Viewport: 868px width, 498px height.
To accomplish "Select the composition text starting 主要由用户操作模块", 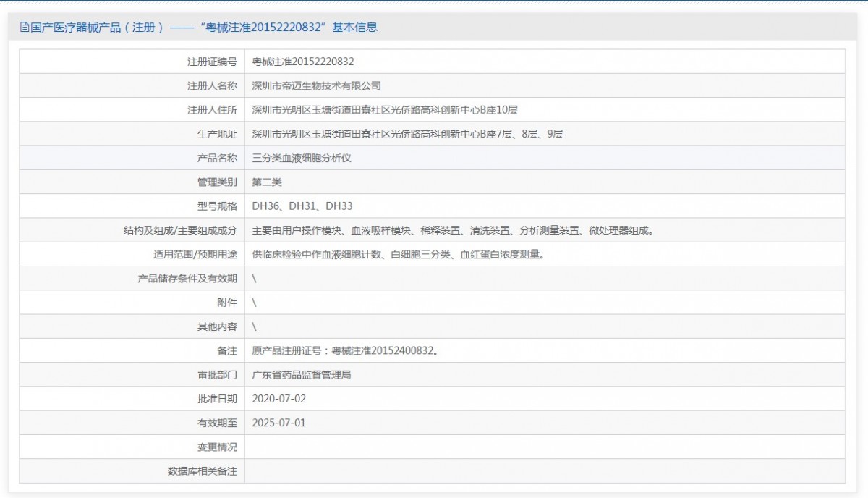I will pos(454,231).
